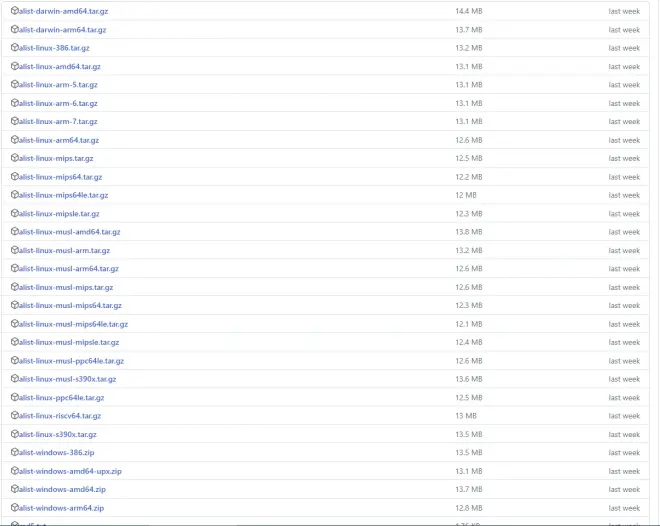Get alist-linux-musl-mips64.tar.gz file

[x=70, y=306]
